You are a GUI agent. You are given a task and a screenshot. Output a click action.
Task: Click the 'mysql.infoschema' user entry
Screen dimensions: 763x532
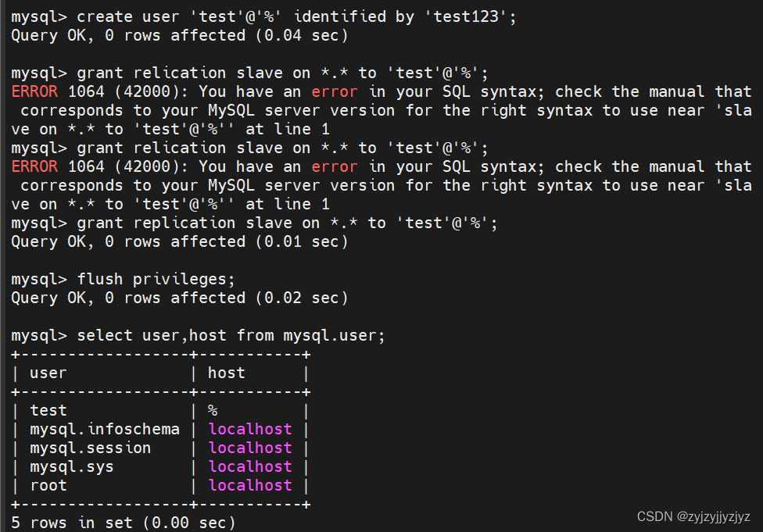click(105, 430)
